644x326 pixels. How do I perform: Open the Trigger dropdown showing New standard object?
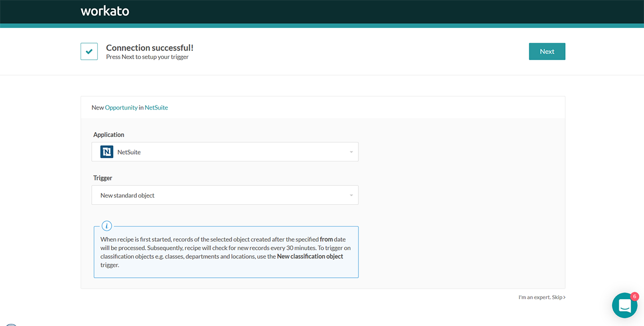(x=225, y=195)
